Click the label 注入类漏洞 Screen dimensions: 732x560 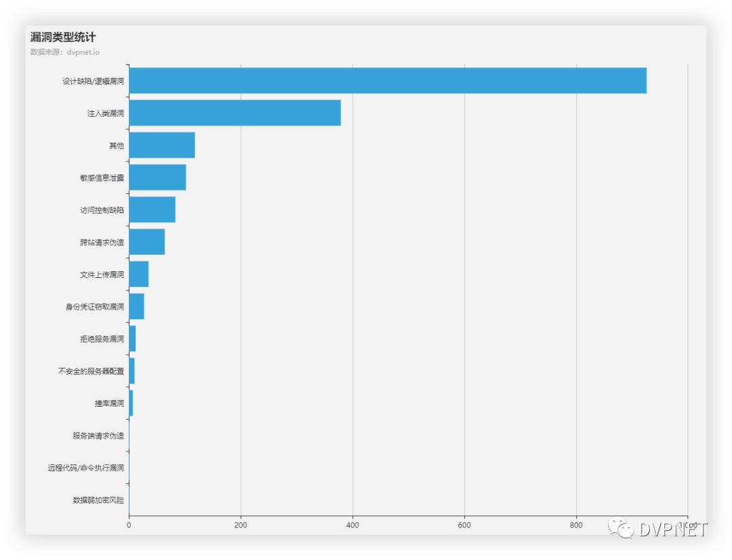click(106, 113)
